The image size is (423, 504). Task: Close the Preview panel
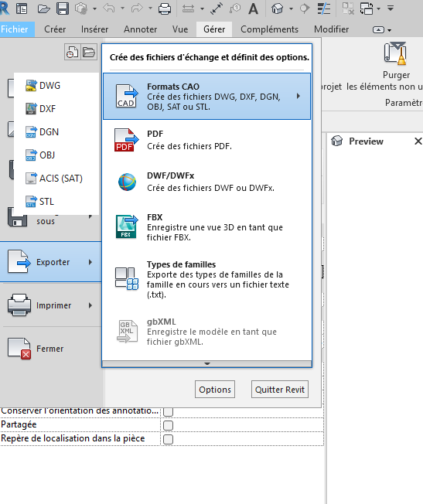[418, 141]
